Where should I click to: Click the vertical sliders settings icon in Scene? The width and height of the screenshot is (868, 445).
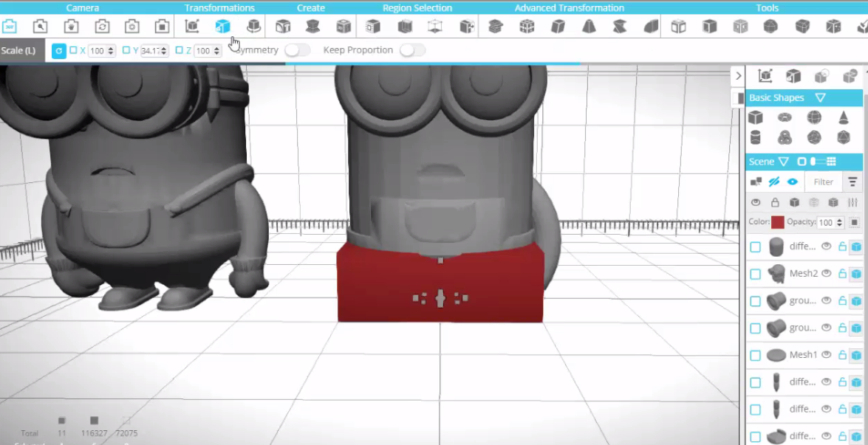(x=852, y=202)
